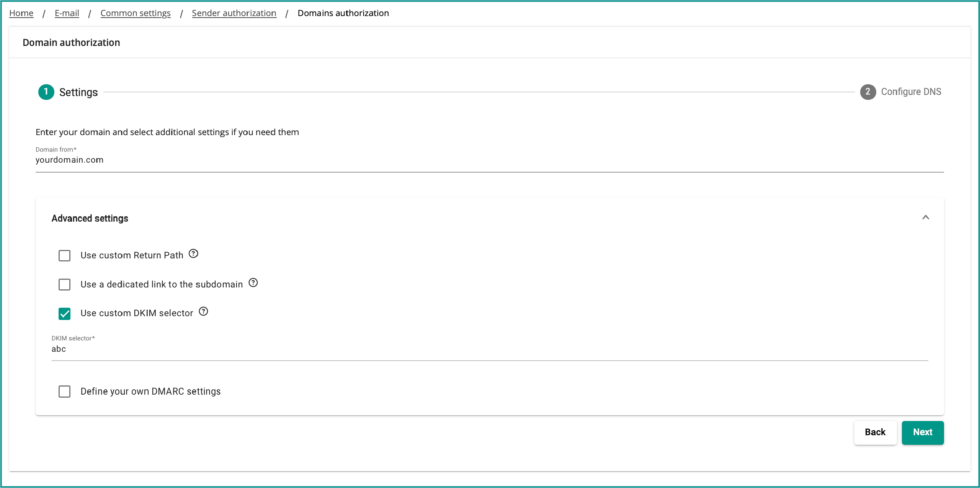
Task: Open E-mail breadcrumb link
Action: (67, 13)
